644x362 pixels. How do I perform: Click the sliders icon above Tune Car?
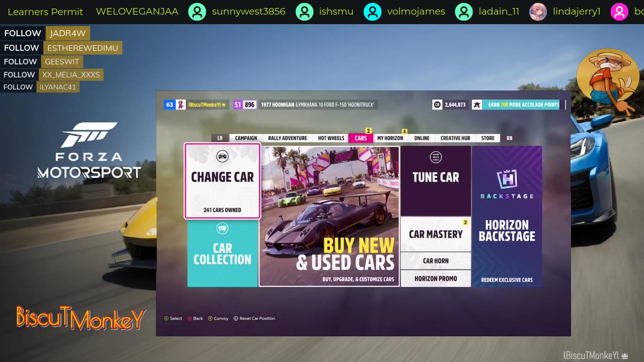point(436,157)
